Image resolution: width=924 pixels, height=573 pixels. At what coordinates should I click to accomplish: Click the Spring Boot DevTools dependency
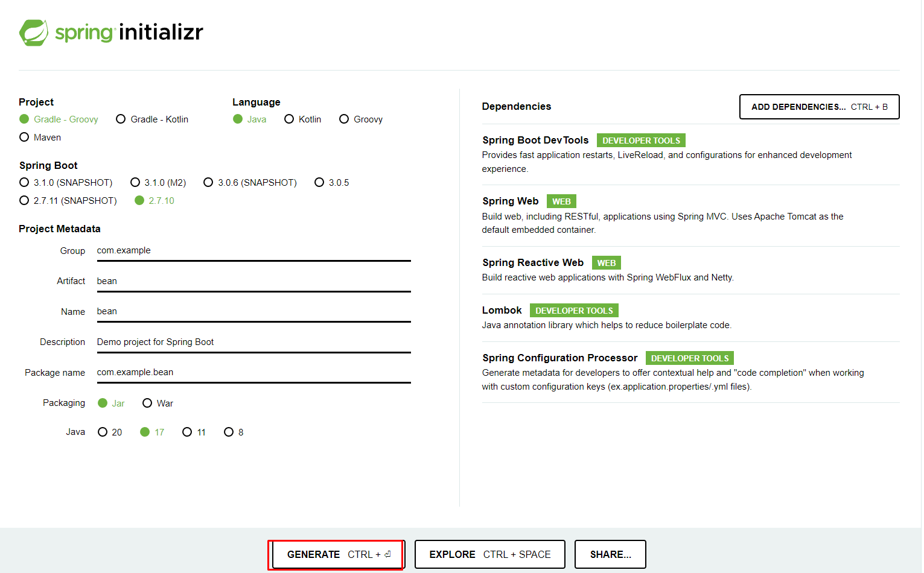535,141
